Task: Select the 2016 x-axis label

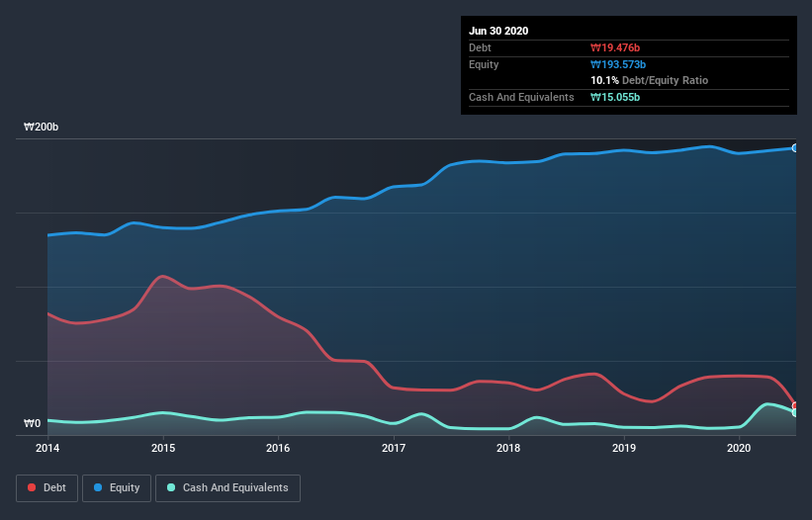Action: coord(278,448)
